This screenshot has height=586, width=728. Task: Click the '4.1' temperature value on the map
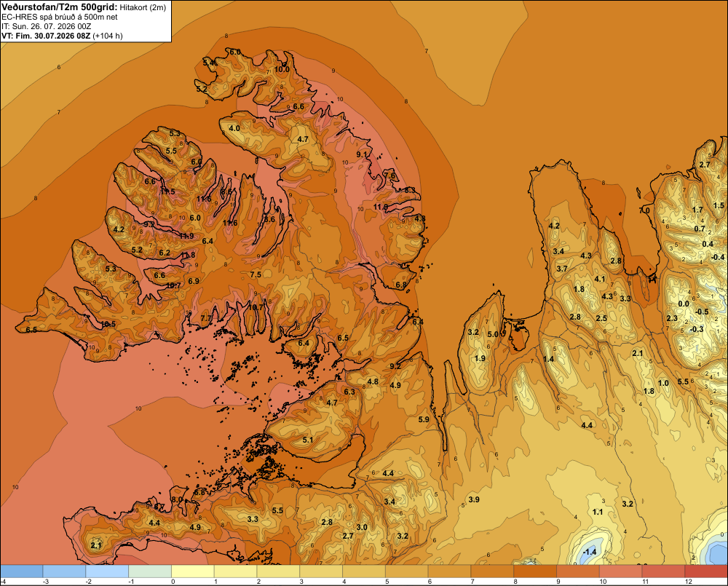pos(600,279)
